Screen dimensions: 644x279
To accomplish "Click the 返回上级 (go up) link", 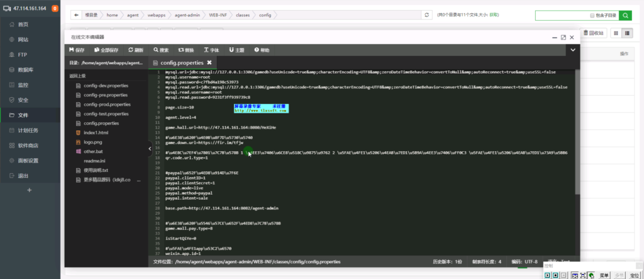I will 77,76.
